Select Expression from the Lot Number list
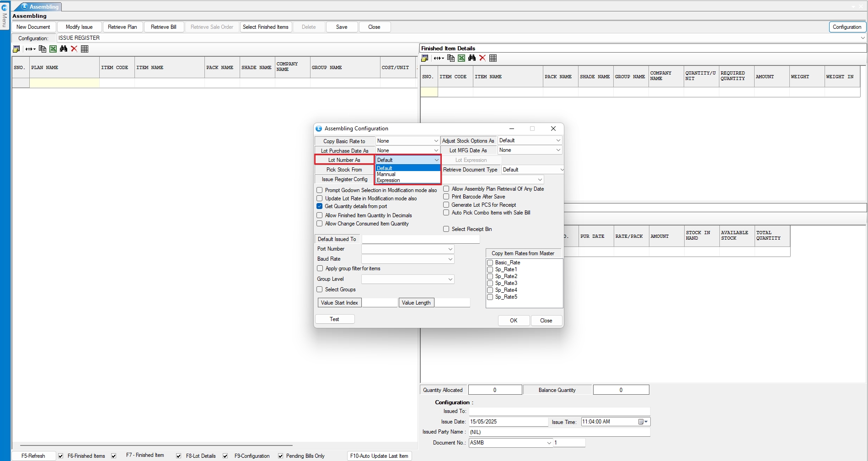This screenshot has width=868, height=461. pos(388,180)
